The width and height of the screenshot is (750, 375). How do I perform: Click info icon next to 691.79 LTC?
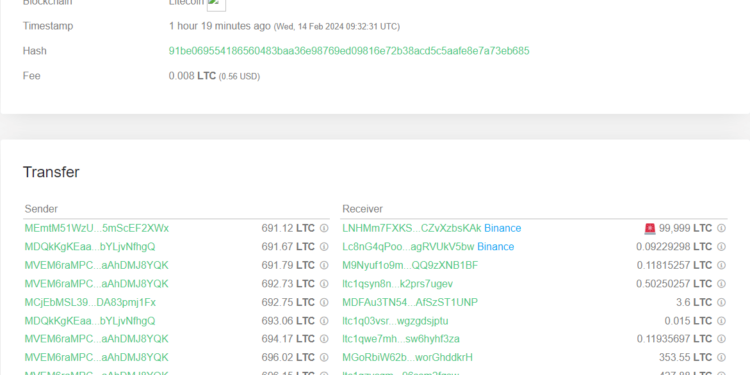click(324, 265)
